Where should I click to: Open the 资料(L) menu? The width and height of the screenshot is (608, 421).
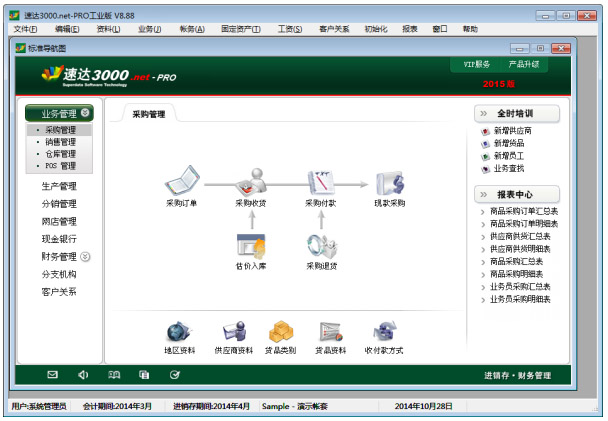108,29
